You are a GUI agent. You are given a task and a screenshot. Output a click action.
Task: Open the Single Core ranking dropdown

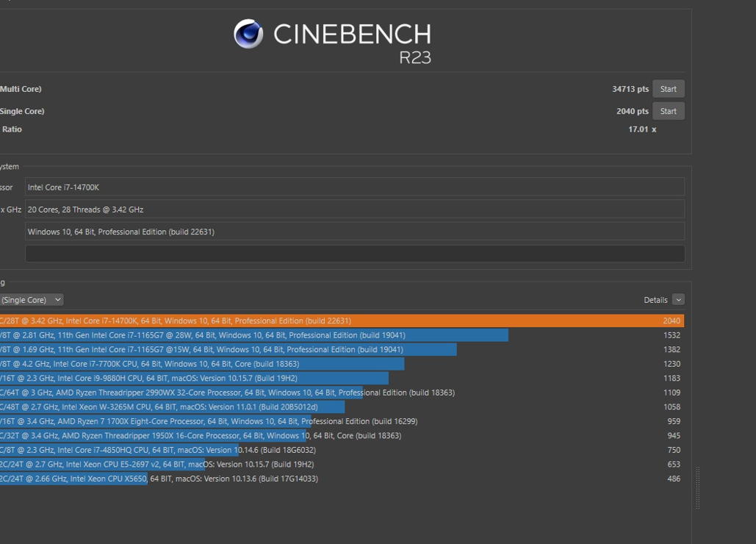coord(32,300)
